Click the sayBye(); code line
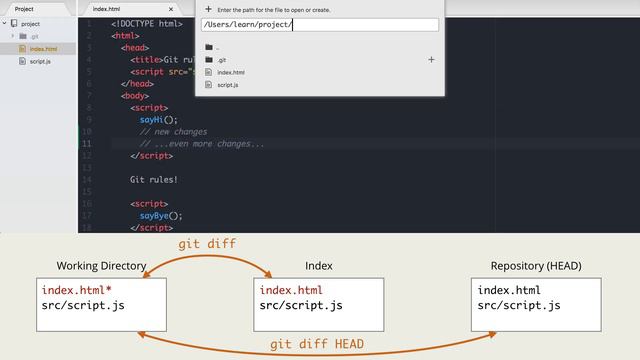This screenshot has width=640, height=360. coord(161,216)
